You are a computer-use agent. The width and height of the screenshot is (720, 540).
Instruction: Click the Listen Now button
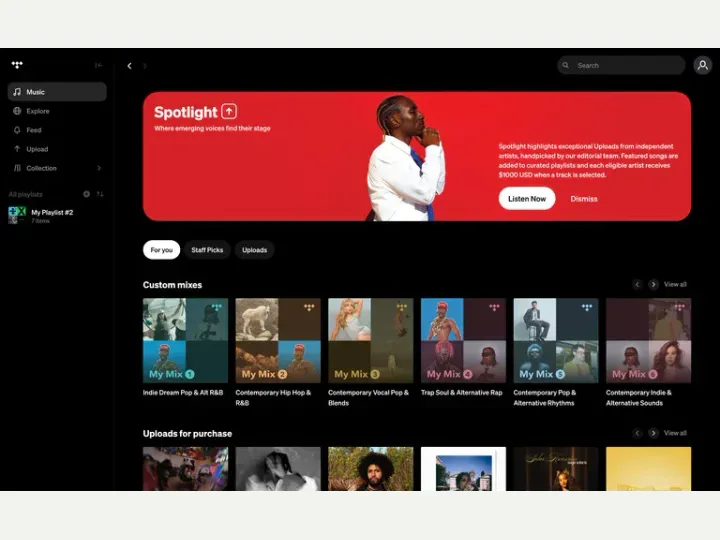click(527, 198)
